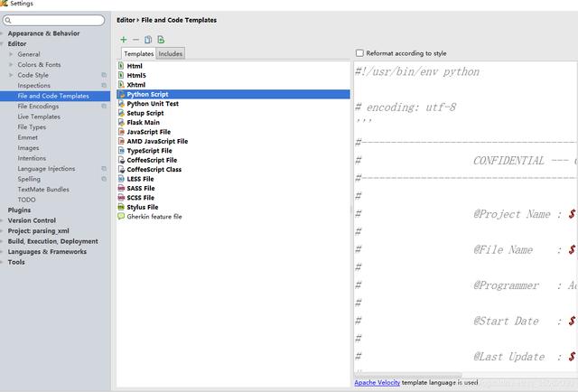Expand the Code Style node
Image resolution: width=578 pixels, height=392 pixels.
pyautogui.click(x=11, y=75)
